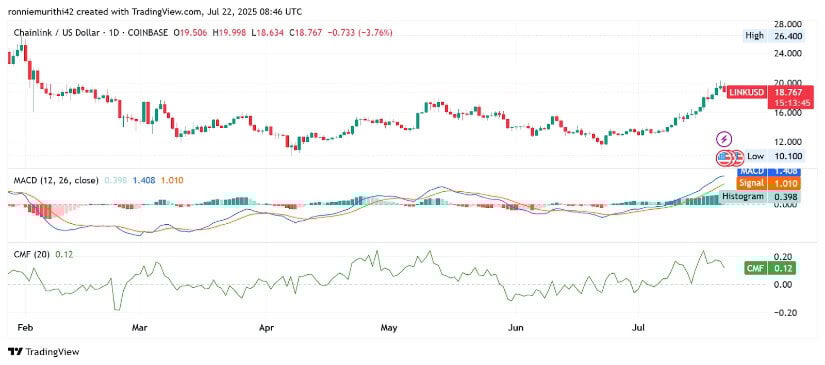Click the Mar date label on time axis

139,328
